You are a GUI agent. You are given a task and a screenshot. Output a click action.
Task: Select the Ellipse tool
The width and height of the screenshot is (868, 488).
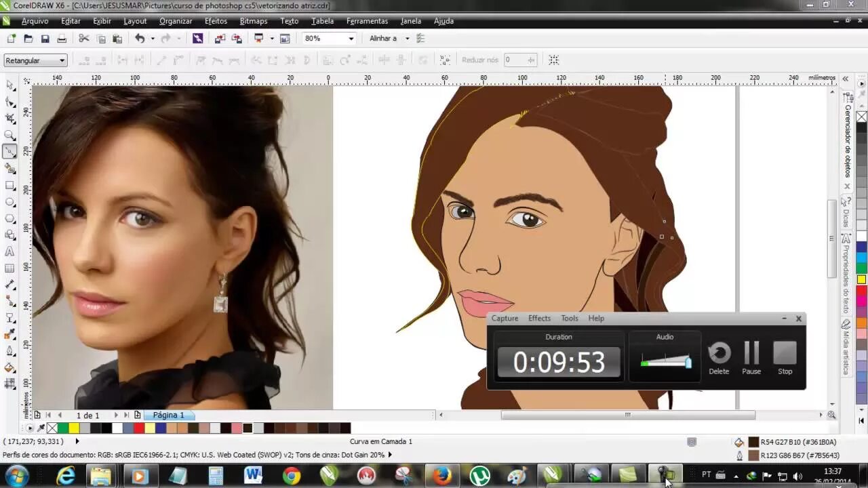tap(10, 201)
